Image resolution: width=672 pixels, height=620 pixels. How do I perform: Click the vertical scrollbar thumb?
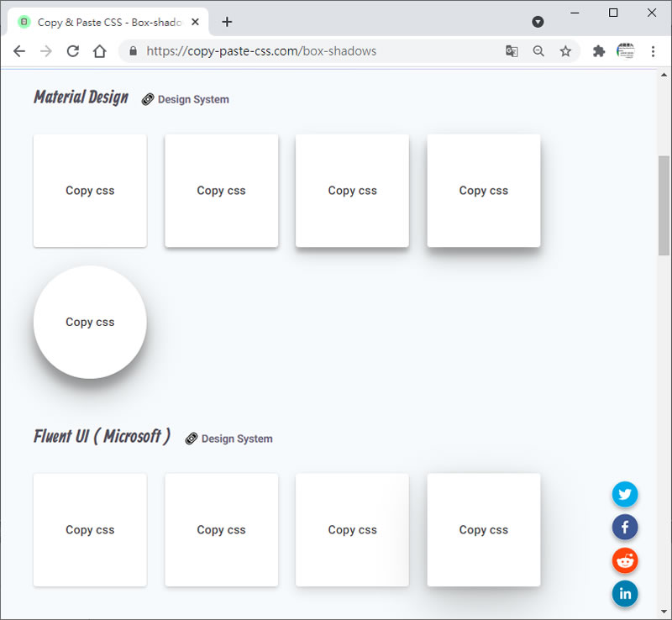tap(664, 204)
